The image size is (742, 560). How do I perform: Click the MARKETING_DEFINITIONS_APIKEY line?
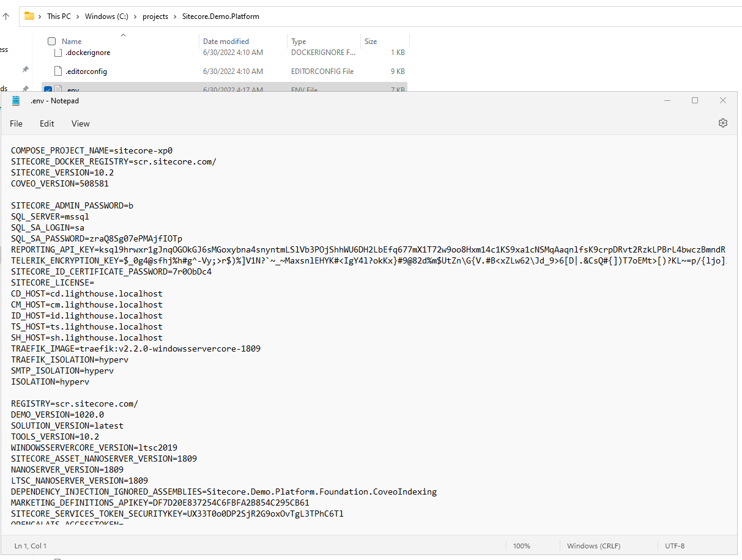point(160,503)
